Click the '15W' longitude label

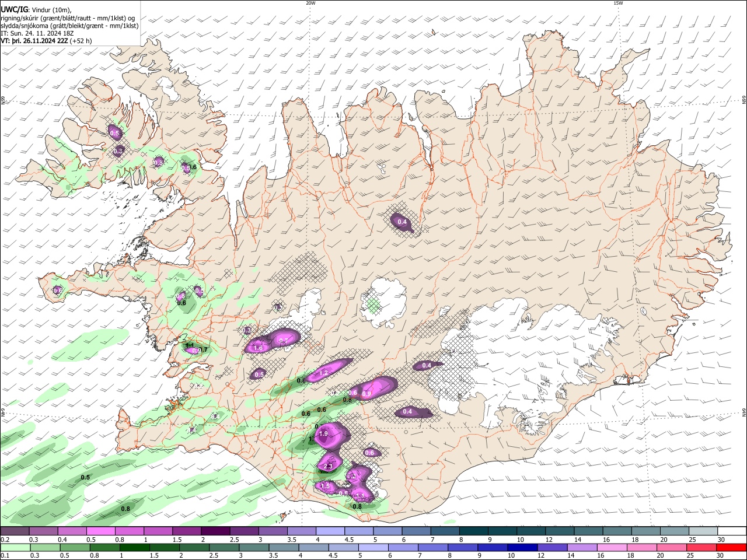pyautogui.click(x=617, y=3)
